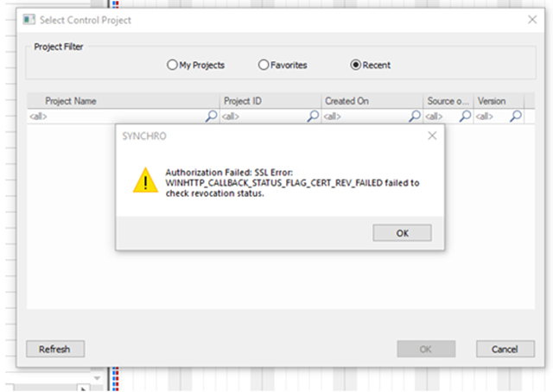Image resolution: width=553 pixels, height=392 pixels.
Task: Click the Project ID filter magnifier icon
Action: [313, 116]
